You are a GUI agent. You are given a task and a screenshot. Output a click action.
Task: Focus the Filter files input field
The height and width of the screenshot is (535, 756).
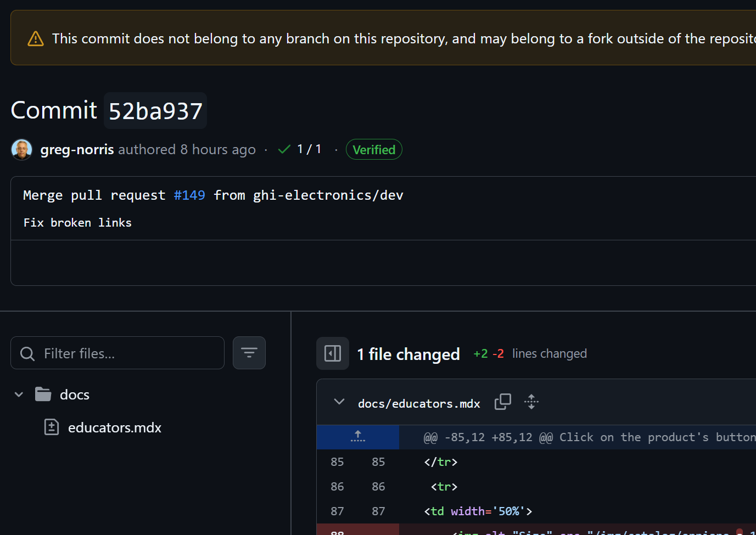129,353
